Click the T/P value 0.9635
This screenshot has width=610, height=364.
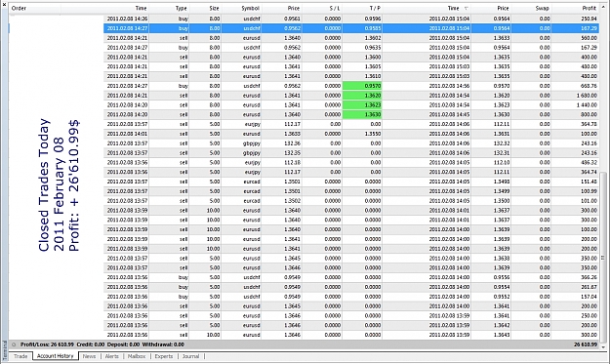(373, 48)
